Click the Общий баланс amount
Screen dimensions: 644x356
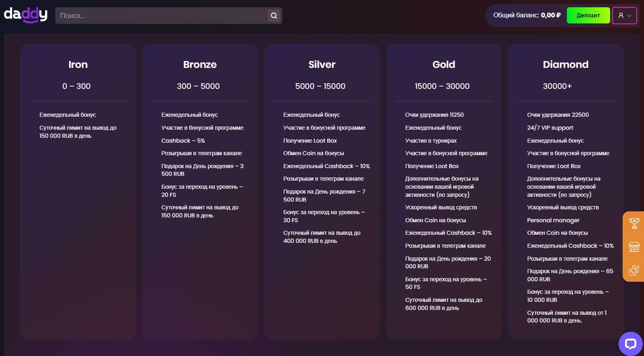tap(551, 15)
